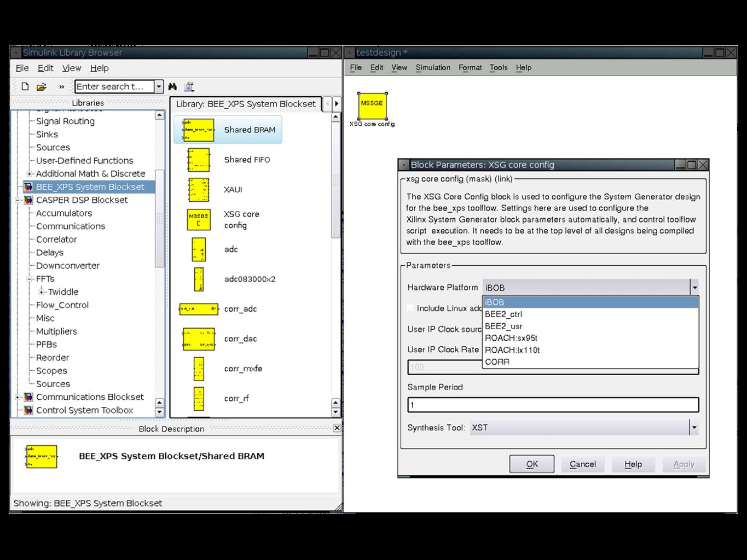Image resolution: width=747 pixels, height=560 pixels.
Task: Toggle the Include Linux add-on checkbox
Action: coord(410,308)
